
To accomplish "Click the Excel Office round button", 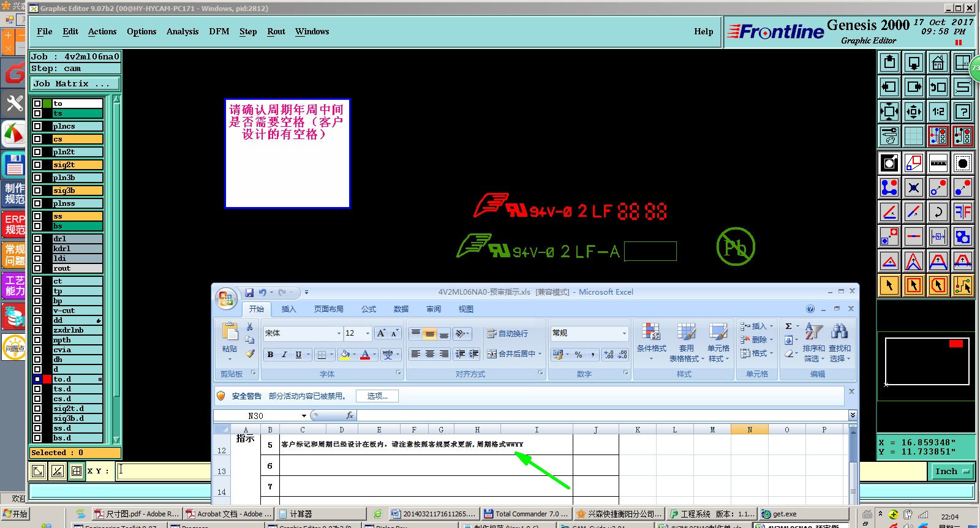I will click(226, 298).
